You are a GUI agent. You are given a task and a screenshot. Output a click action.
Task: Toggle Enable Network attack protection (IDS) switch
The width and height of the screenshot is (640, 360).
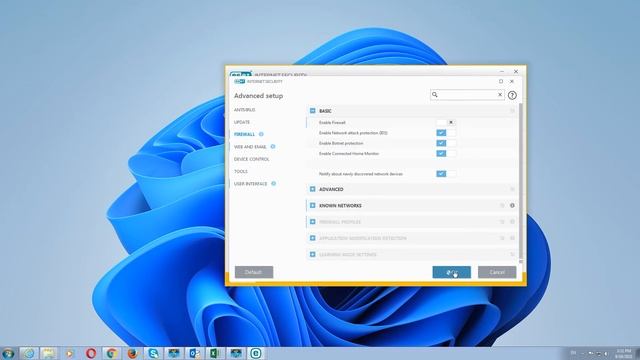(x=446, y=133)
